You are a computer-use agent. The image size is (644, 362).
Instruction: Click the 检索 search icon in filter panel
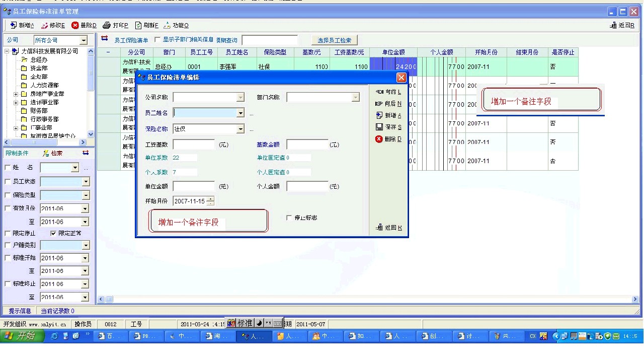pos(46,153)
